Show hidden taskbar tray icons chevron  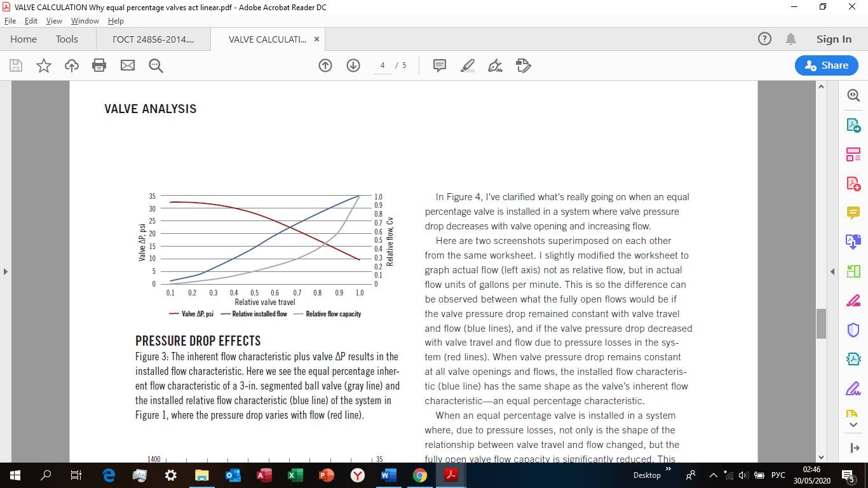click(714, 475)
